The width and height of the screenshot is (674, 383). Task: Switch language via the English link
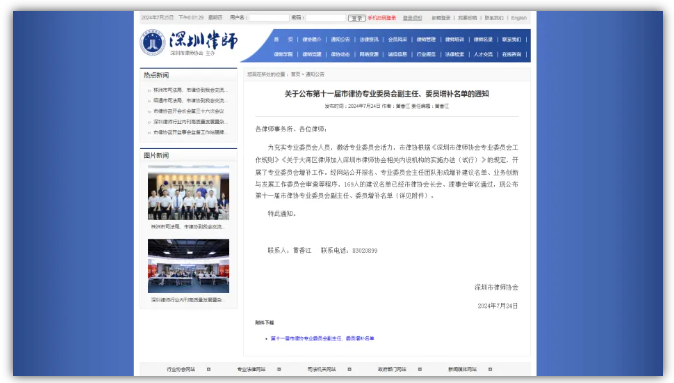coord(519,18)
